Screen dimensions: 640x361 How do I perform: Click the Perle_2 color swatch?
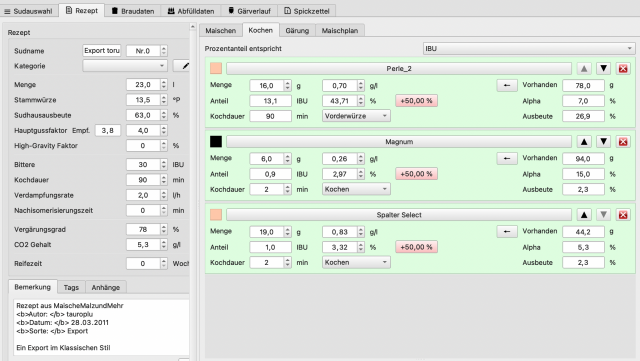(x=216, y=68)
